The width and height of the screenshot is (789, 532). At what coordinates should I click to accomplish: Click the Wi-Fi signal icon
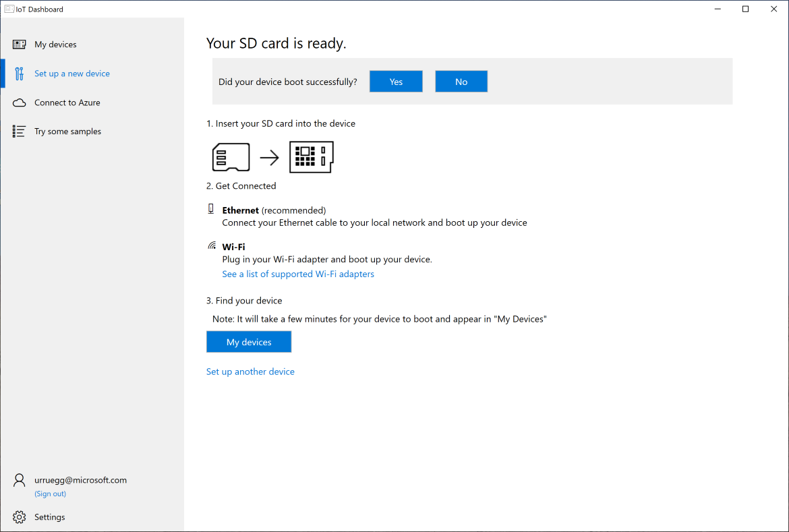coord(212,245)
